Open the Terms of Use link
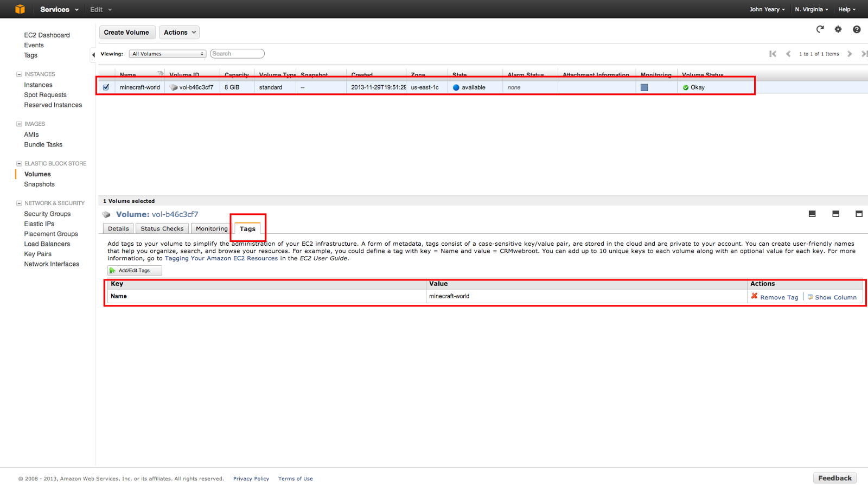 (x=296, y=478)
